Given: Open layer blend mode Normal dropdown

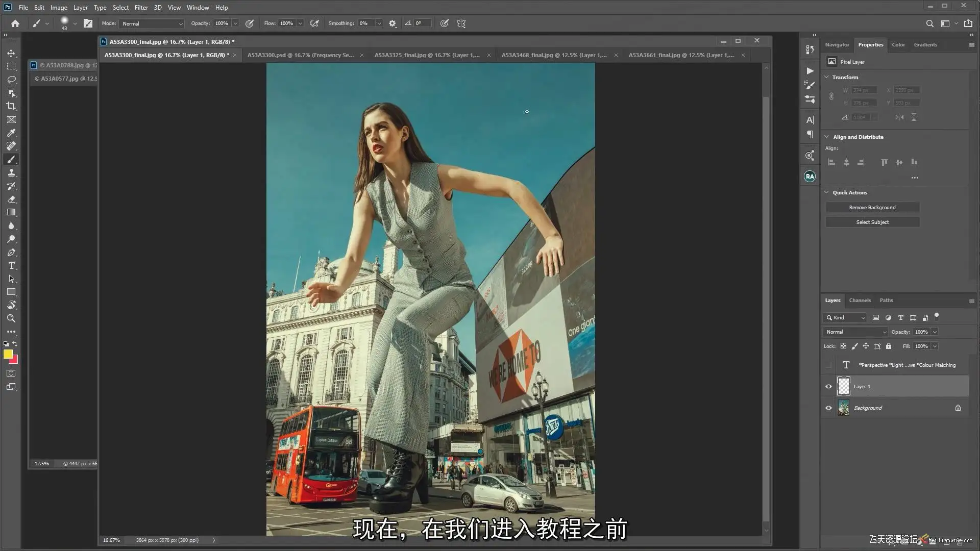Looking at the screenshot, I should pyautogui.click(x=855, y=332).
